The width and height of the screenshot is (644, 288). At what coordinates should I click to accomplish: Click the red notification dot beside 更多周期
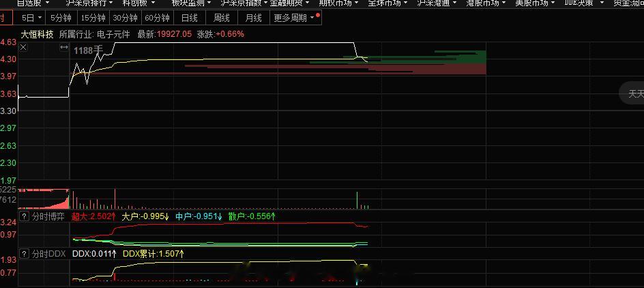[318, 15]
